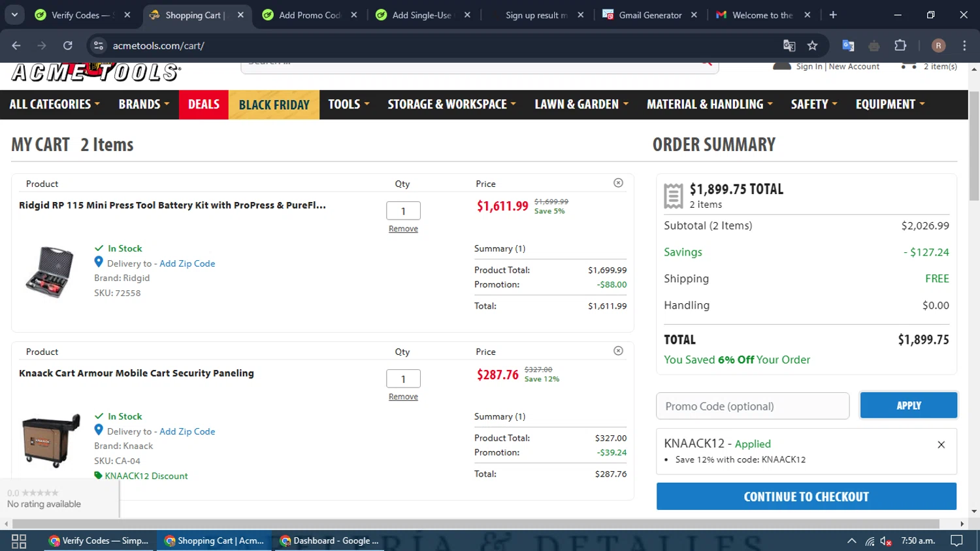Show hidden tray icons chevron

(851, 541)
